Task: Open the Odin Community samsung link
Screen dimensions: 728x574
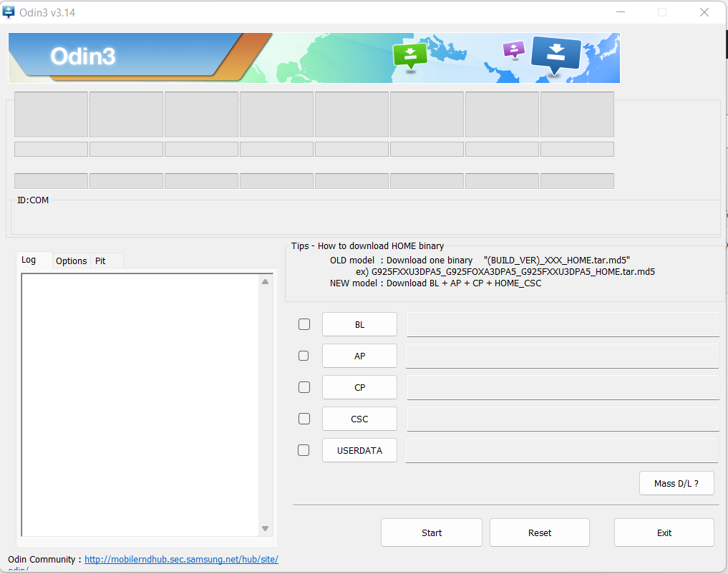Action: click(x=181, y=559)
